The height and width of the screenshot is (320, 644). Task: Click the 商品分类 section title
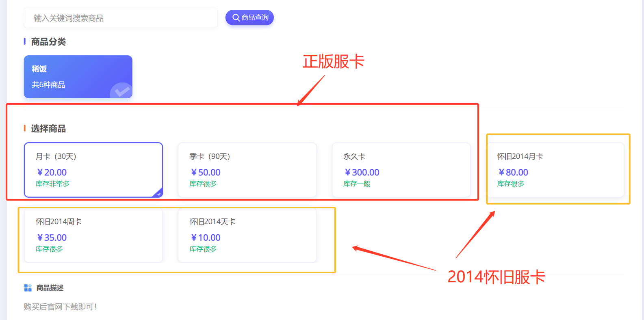[48, 42]
